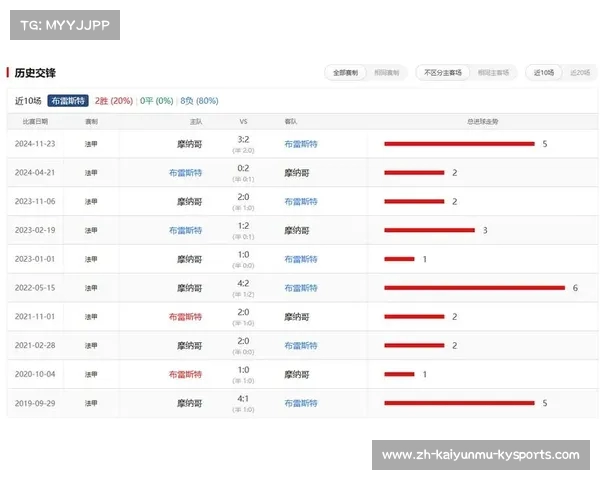
Task: Switch to 相同主客场 filter option
Action: (493, 73)
